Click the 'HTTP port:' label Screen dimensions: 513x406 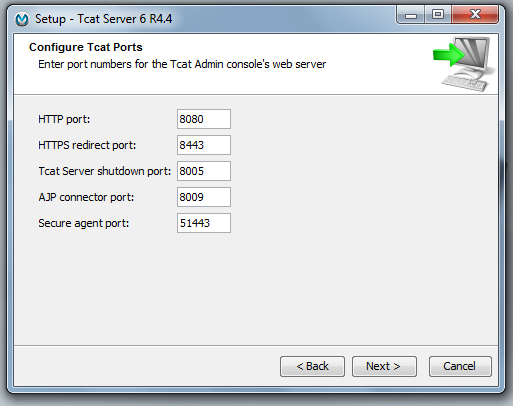[x=64, y=119]
